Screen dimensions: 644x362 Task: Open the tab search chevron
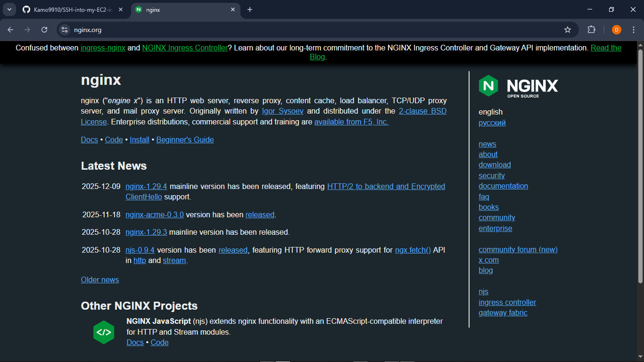tap(8, 9)
